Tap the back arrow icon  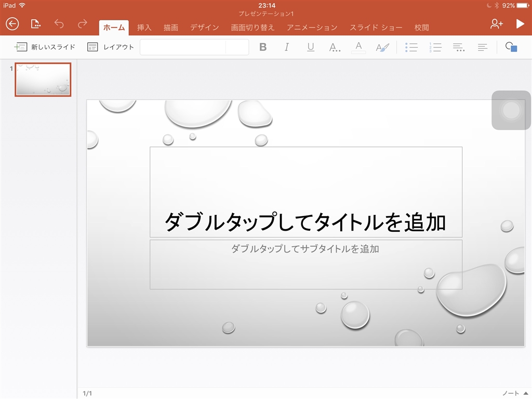click(x=12, y=24)
